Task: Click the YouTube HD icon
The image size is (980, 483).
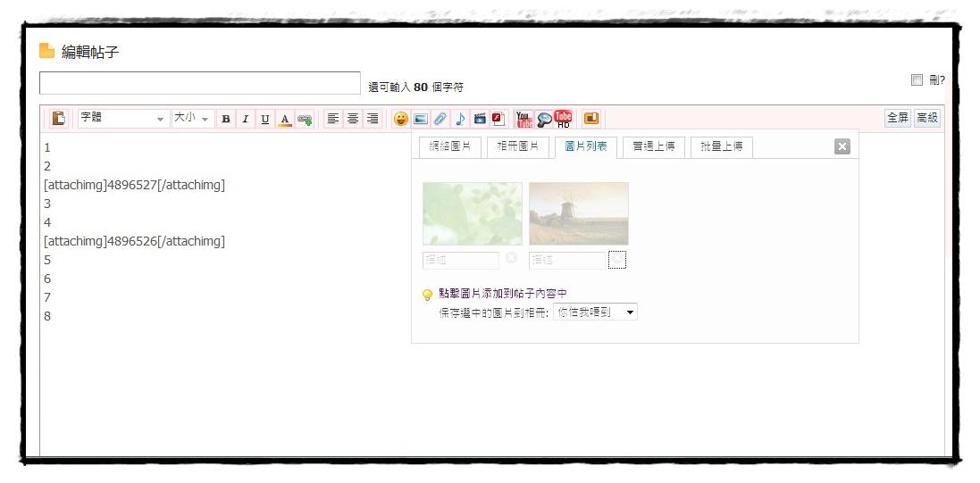Action: tap(564, 119)
